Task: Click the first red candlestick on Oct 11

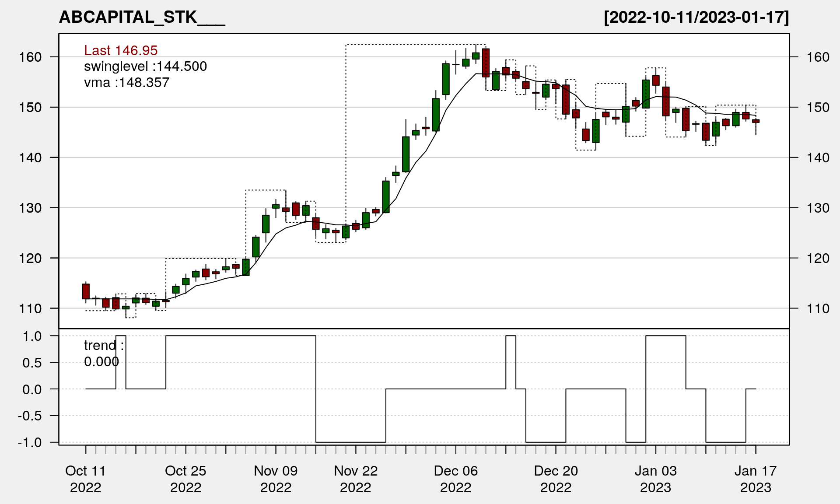Action: point(86,291)
